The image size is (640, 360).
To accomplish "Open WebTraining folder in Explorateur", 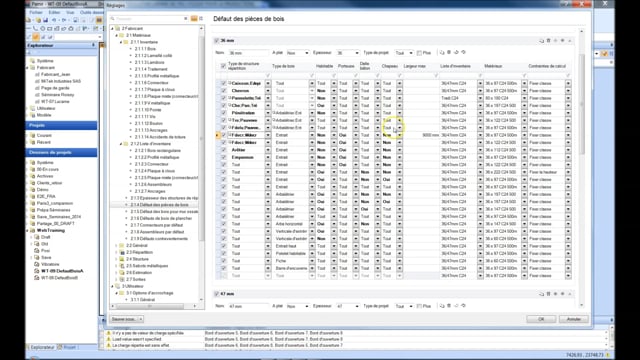I will pos(51,230).
